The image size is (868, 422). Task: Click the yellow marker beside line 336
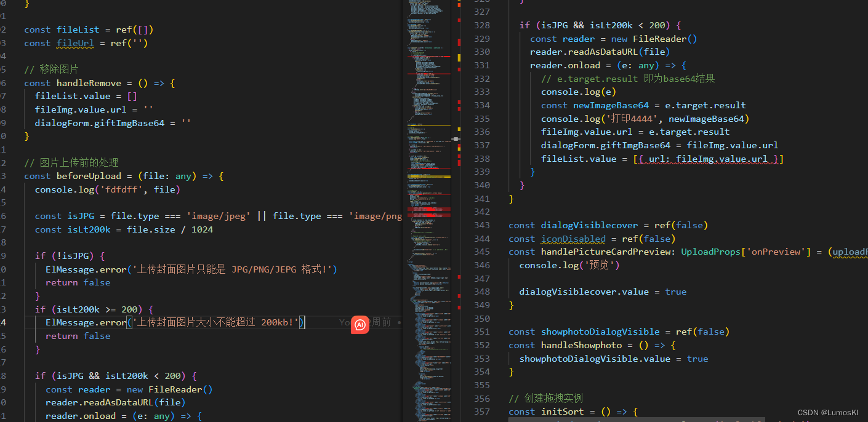coord(459,132)
